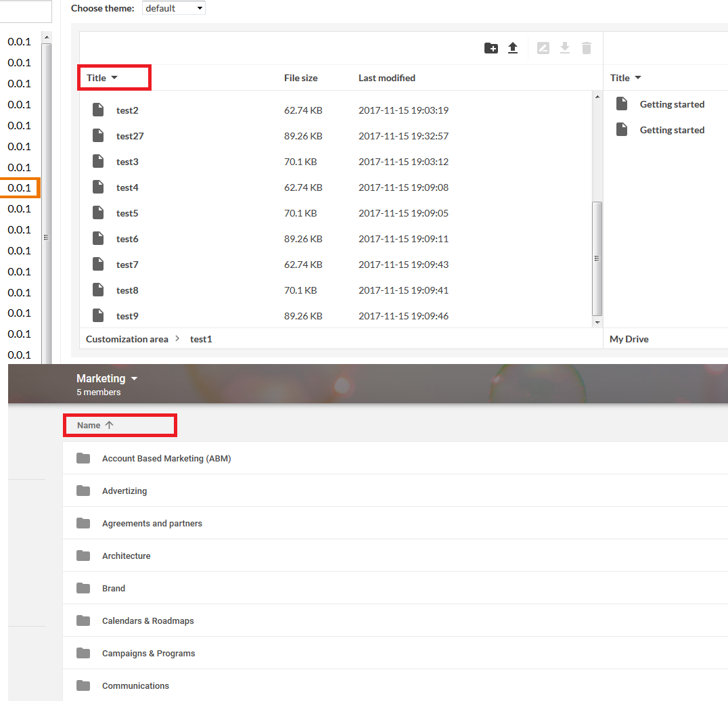
Task: Open the Communications folder
Action: (x=135, y=685)
